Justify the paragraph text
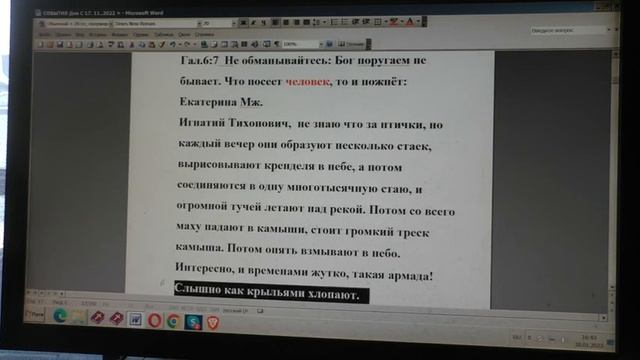 pyautogui.click(x=307, y=22)
